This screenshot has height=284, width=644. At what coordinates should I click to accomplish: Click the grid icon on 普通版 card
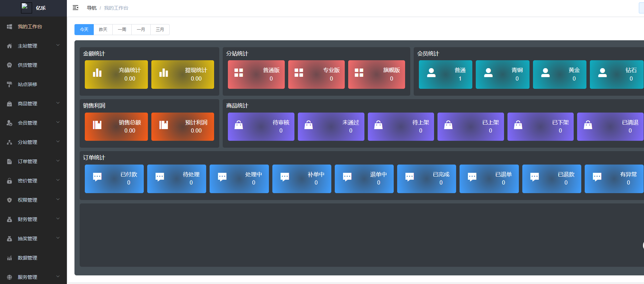pos(239,73)
